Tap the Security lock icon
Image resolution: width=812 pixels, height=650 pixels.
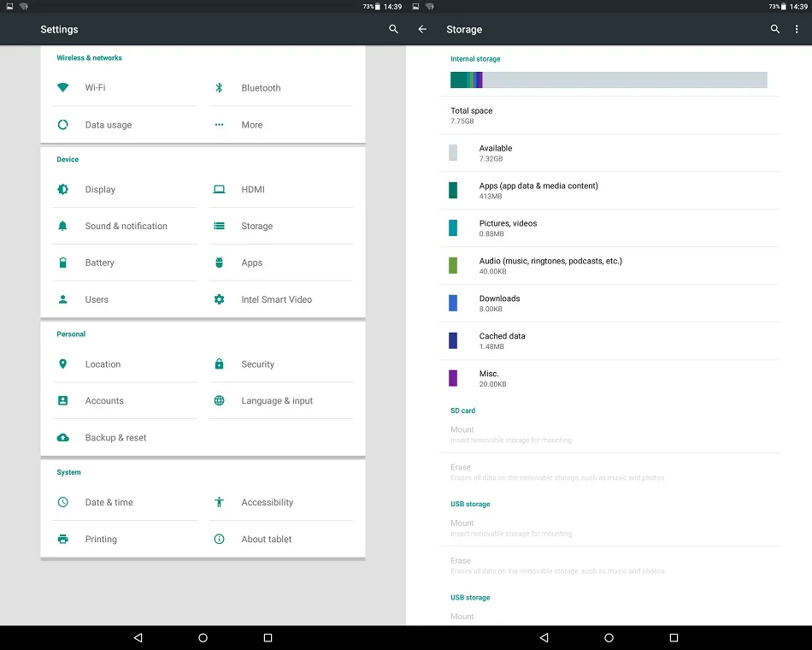pyautogui.click(x=219, y=363)
